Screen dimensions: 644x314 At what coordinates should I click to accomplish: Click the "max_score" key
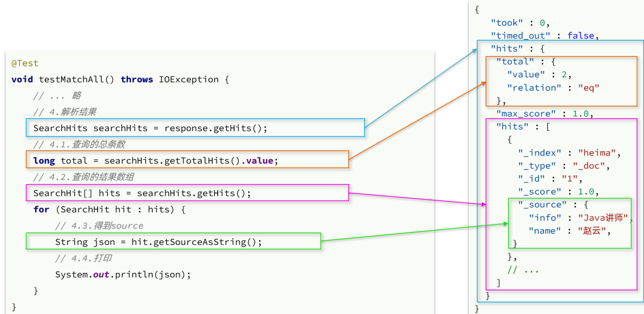click(x=526, y=114)
